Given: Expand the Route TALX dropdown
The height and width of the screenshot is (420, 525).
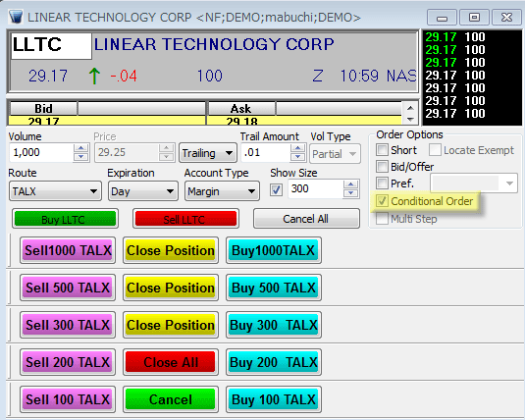Looking at the screenshot, I should (x=55, y=191).
